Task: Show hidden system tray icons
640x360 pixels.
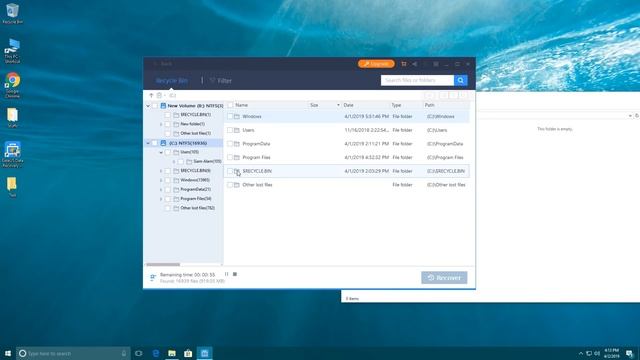Action: pyautogui.click(x=581, y=353)
